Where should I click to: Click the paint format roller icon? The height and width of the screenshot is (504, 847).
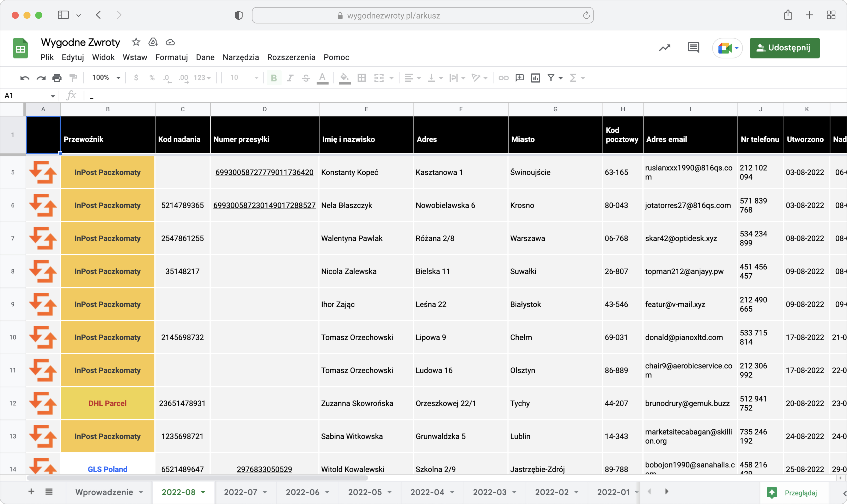pos(73,78)
